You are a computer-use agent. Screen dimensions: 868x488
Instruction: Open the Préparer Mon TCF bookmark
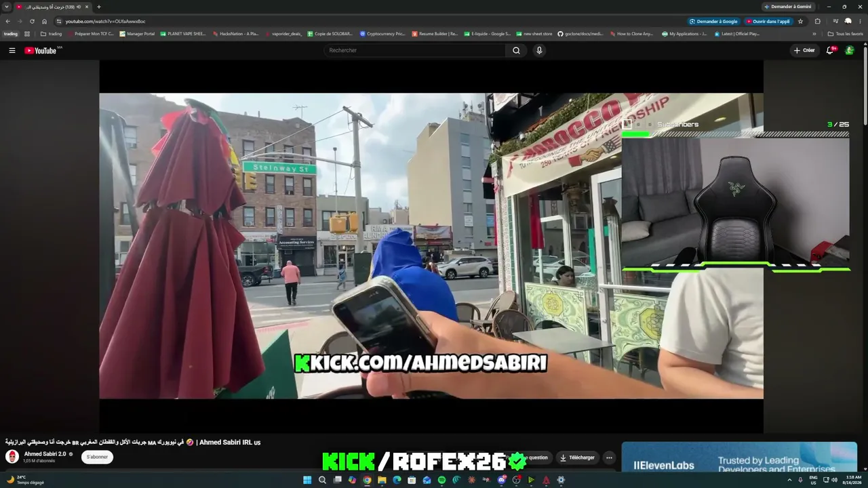pyautogui.click(x=91, y=33)
